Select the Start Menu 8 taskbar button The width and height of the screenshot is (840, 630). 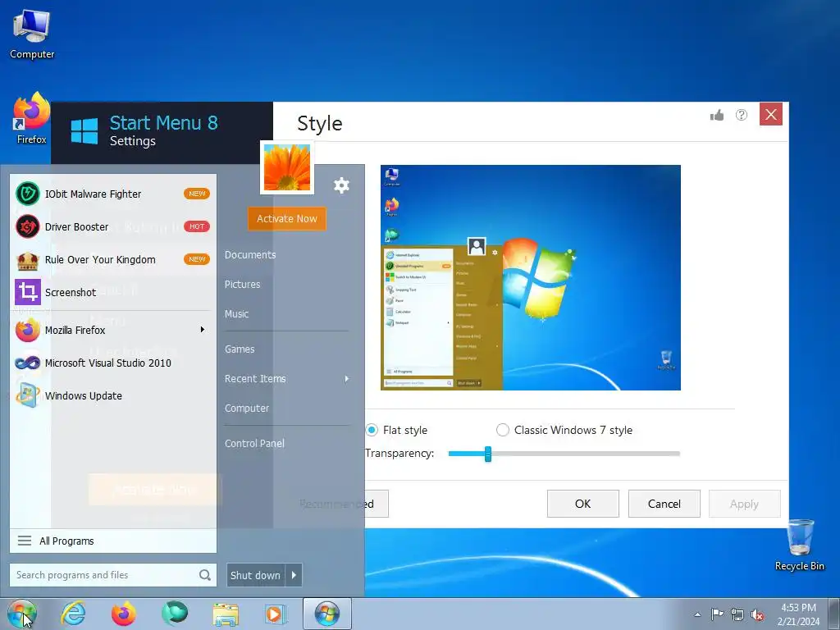pos(327,614)
